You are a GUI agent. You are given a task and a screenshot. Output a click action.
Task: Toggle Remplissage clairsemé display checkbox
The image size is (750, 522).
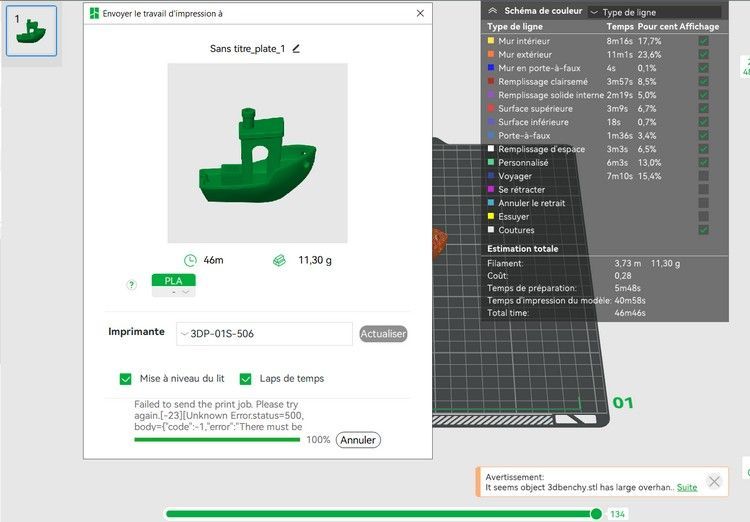click(x=703, y=81)
